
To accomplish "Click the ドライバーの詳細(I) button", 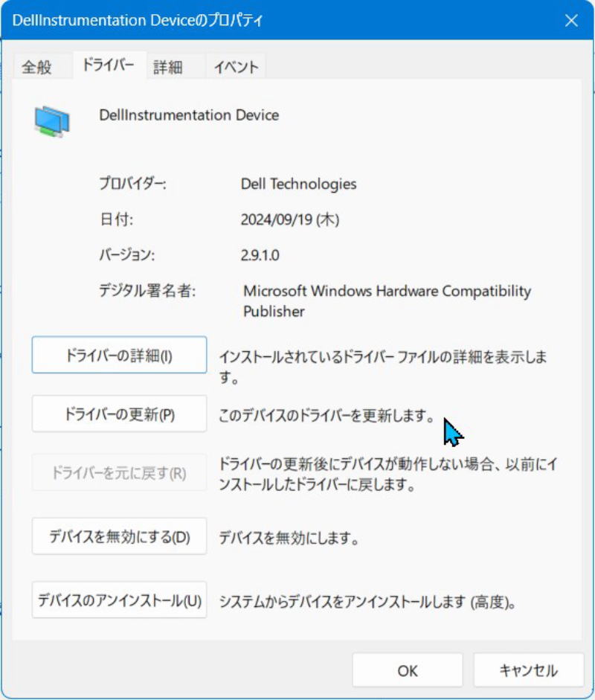I will (119, 356).
